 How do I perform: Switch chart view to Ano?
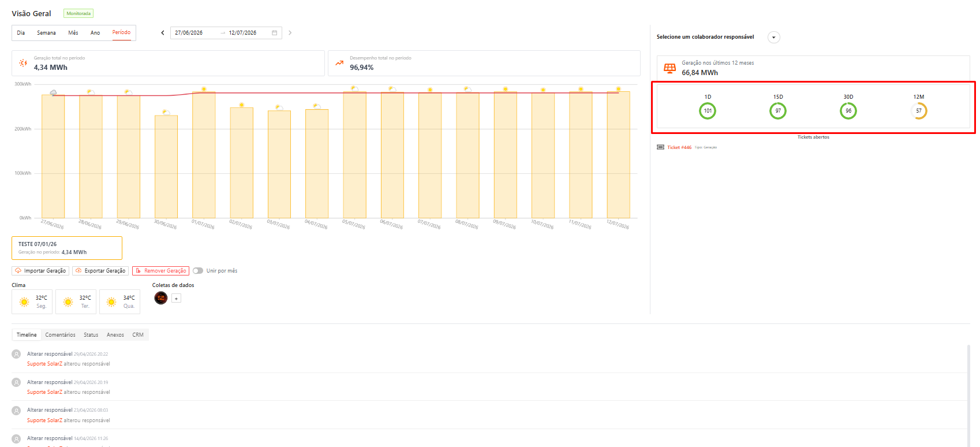pyautogui.click(x=95, y=33)
